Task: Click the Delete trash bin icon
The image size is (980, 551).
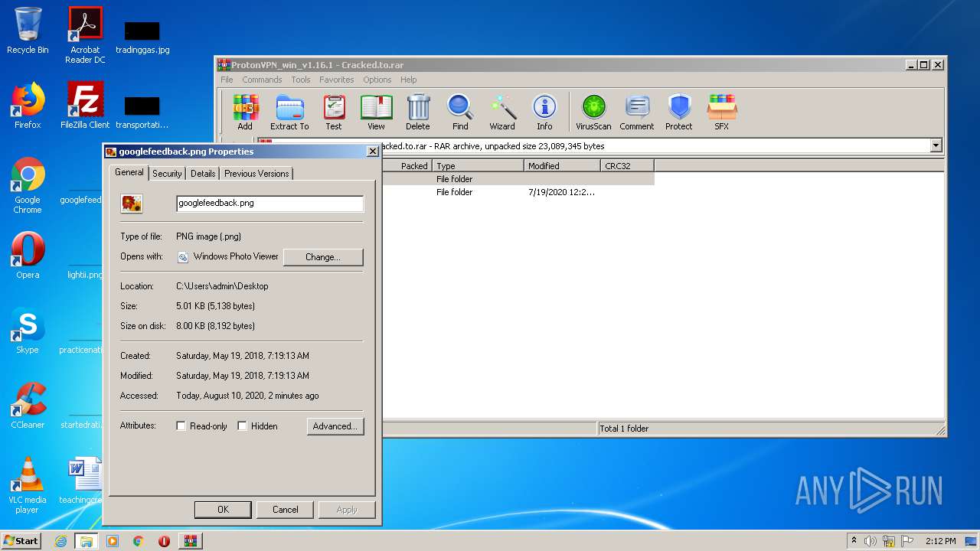Action: click(x=418, y=112)
